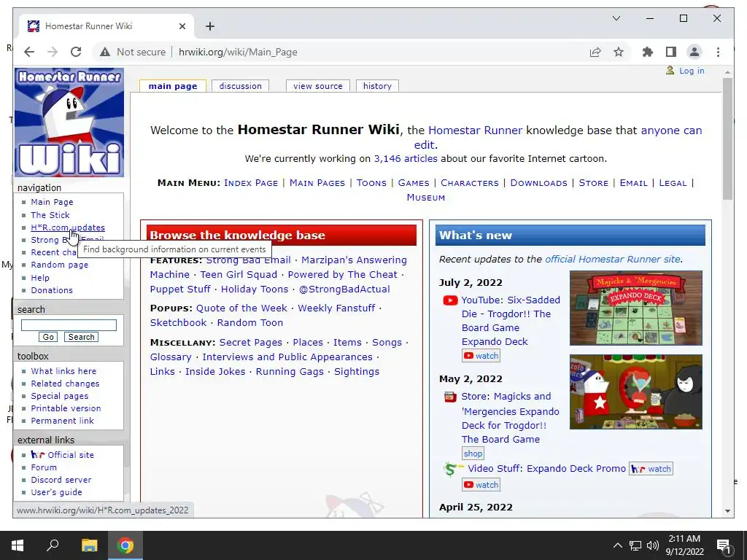The height and width of the screenshot is (560, 747).
Task: Close the Homestar Runner Wiki tab
Action: coord(182,26)
